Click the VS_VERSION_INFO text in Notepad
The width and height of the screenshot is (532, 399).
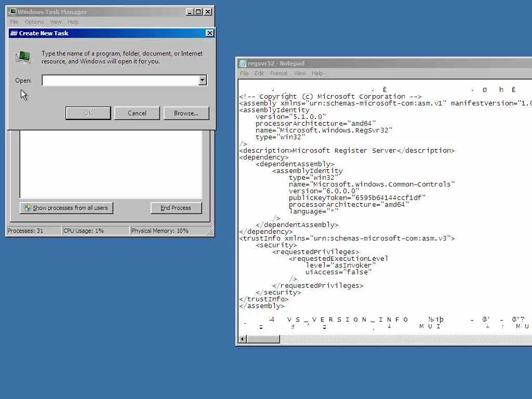(348, 320)
